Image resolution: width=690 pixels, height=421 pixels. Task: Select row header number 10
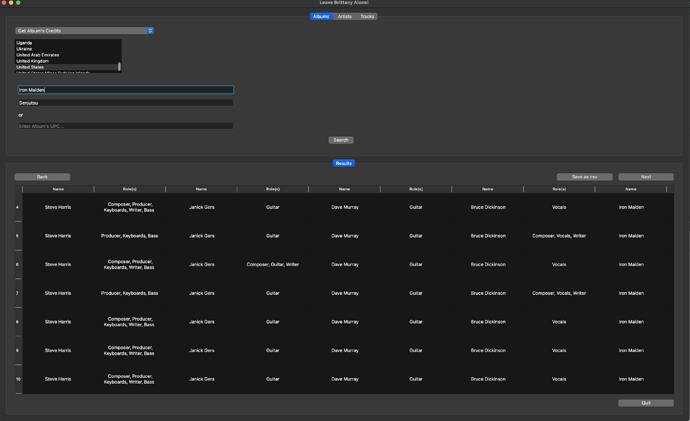coord(18,379)
